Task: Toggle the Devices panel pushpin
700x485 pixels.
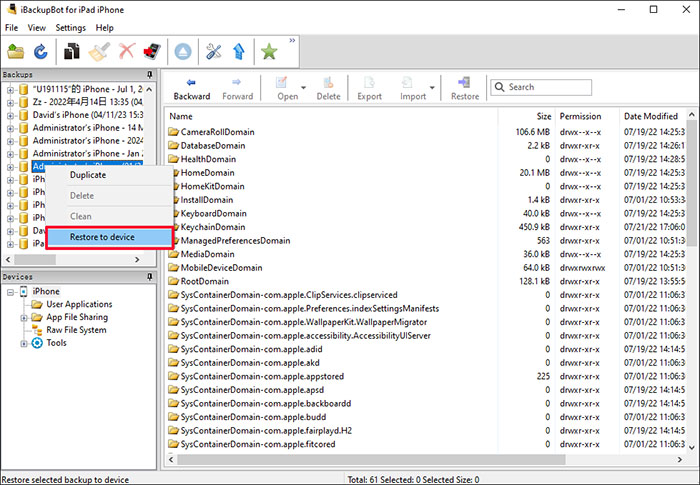Action: click(150, 277)
